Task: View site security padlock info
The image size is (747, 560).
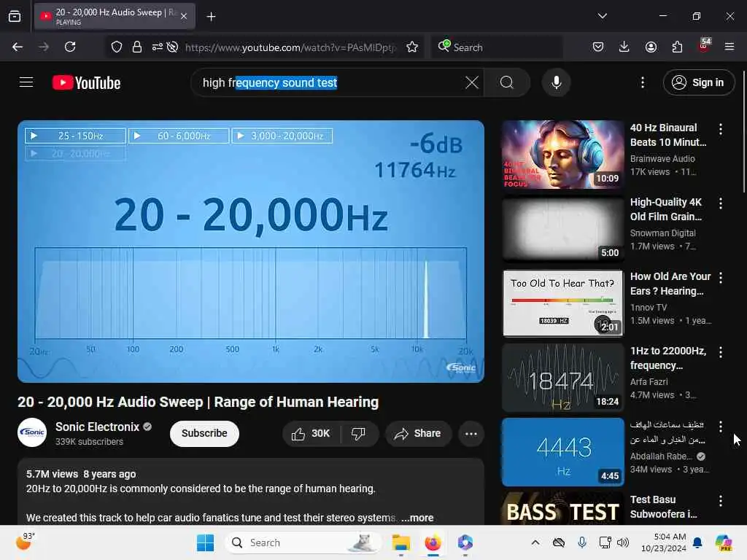Action: pos(137,47)
